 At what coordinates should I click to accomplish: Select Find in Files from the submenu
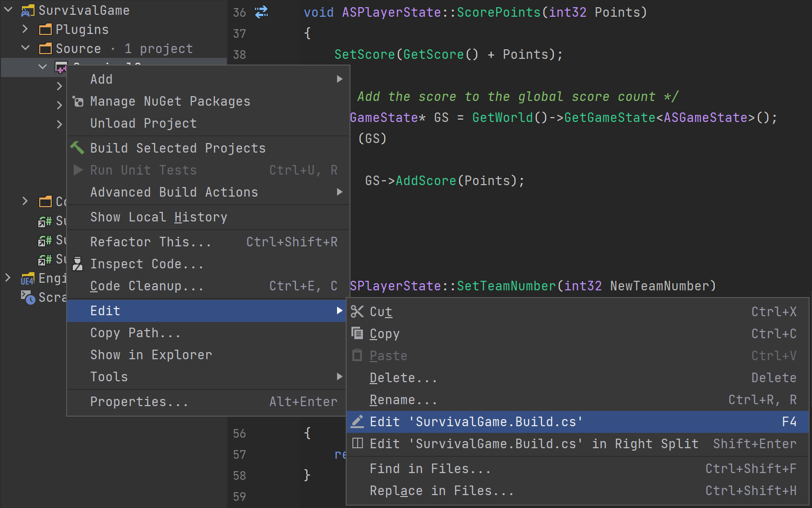pyautogui.click(x=429, y=468)
